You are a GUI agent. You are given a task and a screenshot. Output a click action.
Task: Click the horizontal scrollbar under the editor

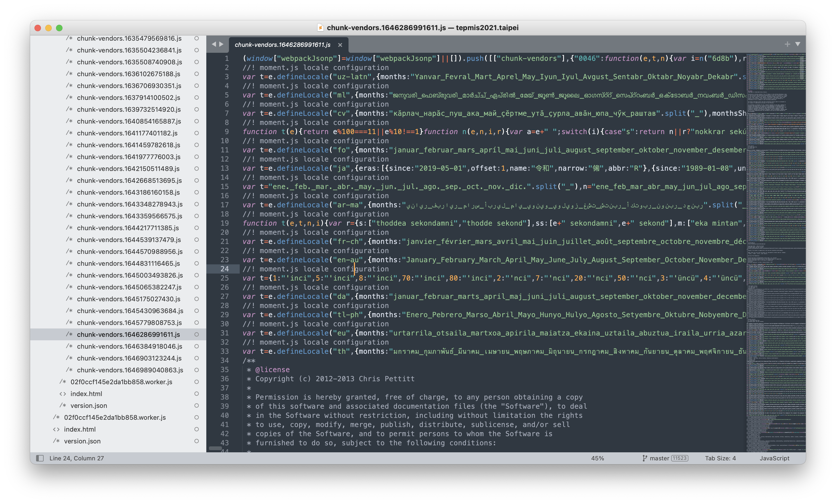(215, 448)
